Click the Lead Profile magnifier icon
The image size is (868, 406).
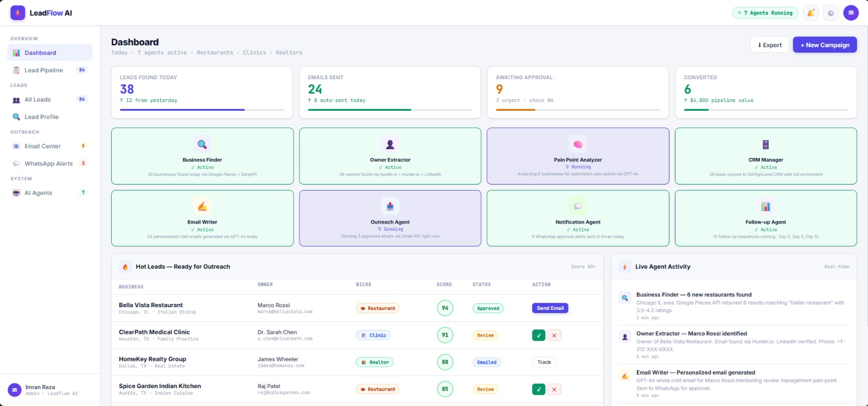coord(16,117)
